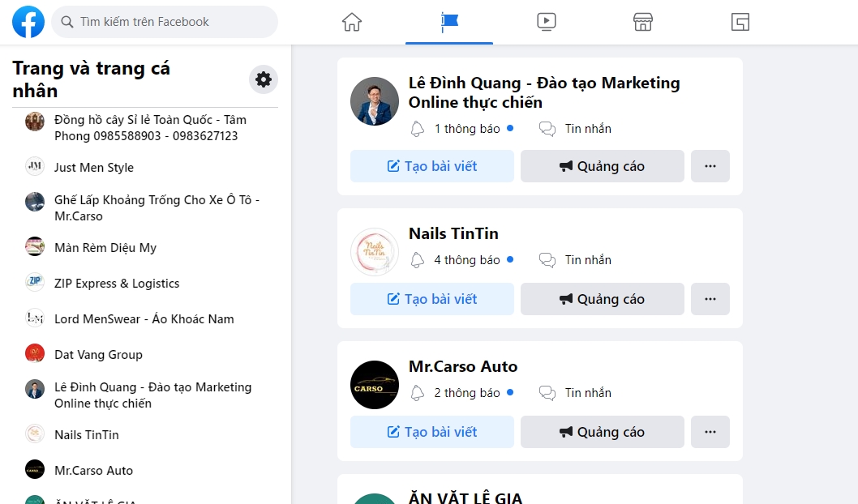Click Dat Vang Group red avatar
858x504 pixels.
[x=35, y=352]
